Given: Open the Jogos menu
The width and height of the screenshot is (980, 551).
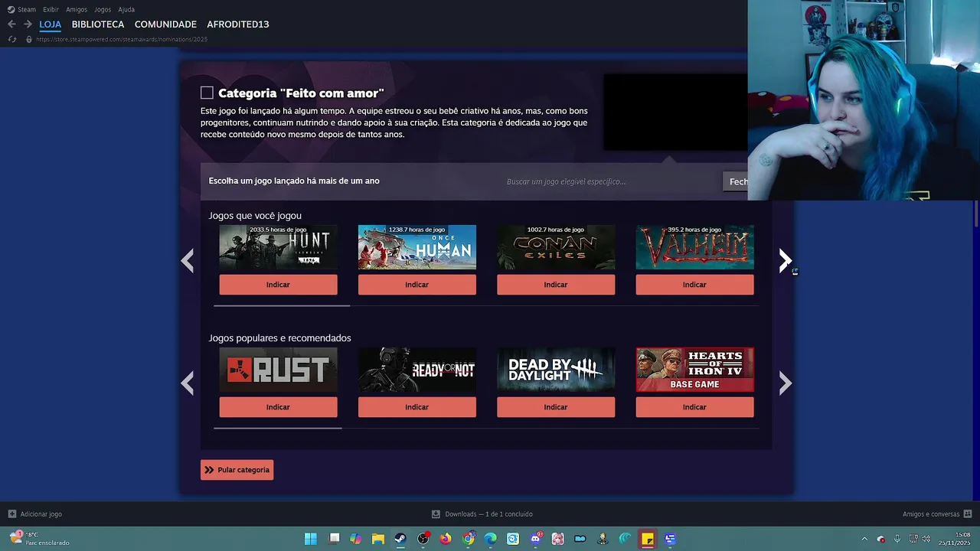Looking at the screenshot, I should [103, 9].
